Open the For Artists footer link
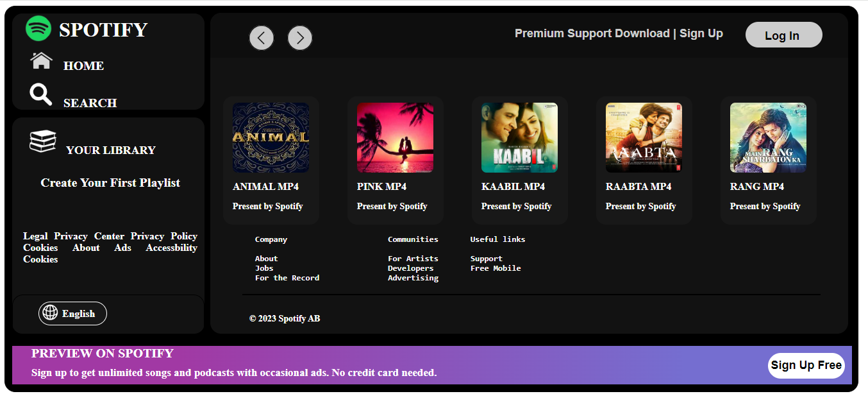This screenshot has width=868, height=403. 413,259
